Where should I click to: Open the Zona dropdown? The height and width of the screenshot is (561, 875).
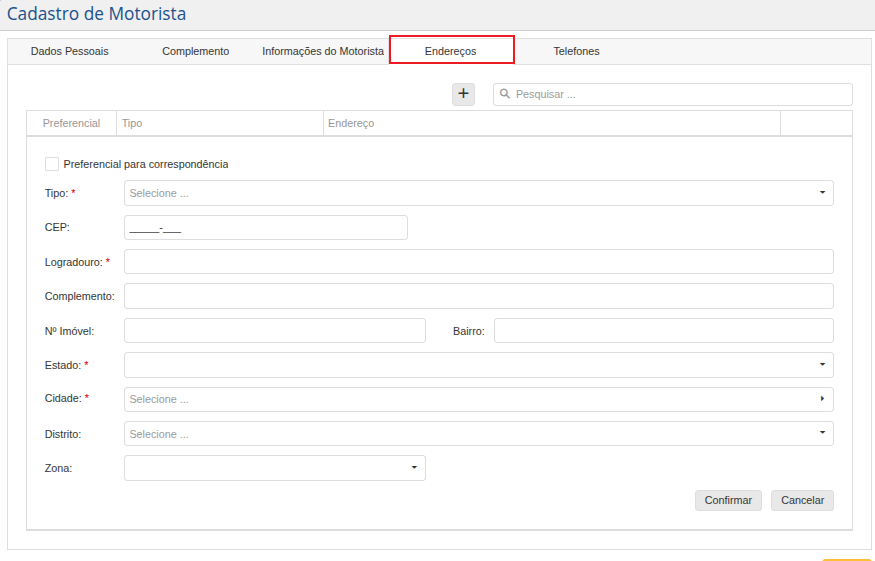click(x=275, y=468)
